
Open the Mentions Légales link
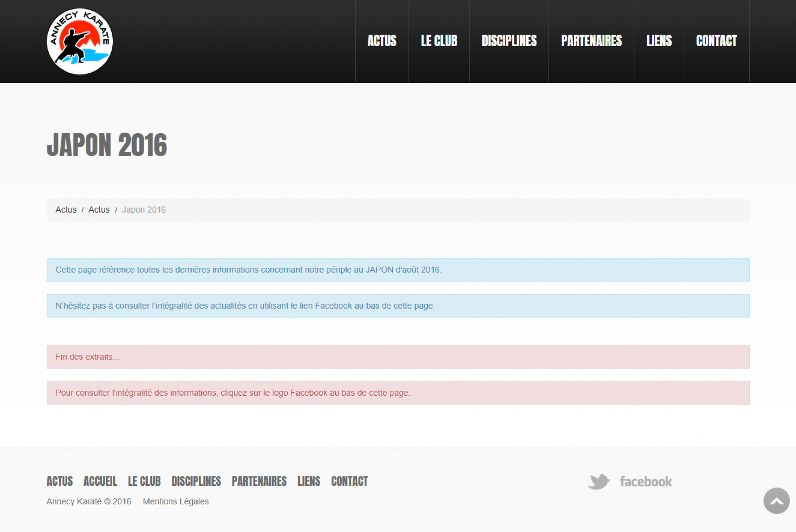tap(176, 502)
